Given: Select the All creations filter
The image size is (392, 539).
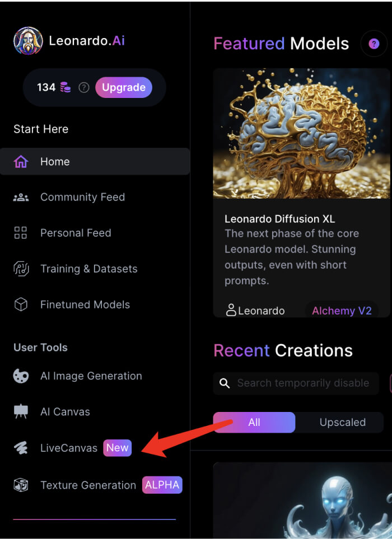Looking at the screenshot, I should 254,423.
